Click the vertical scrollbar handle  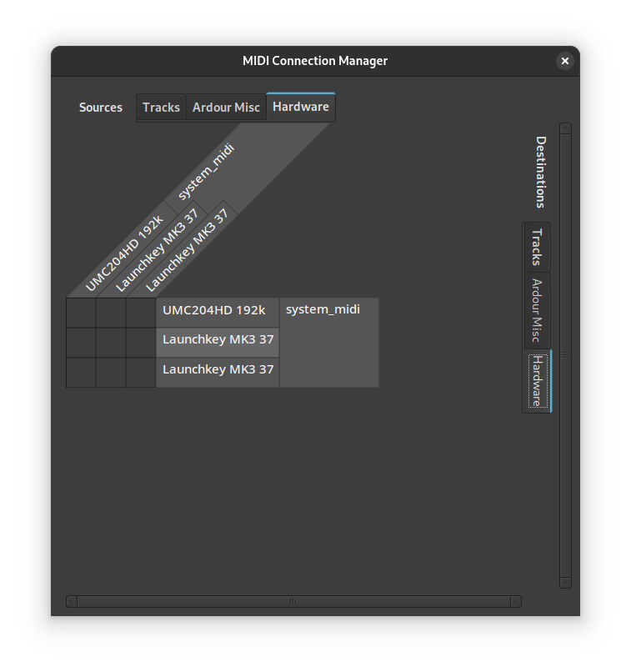pos(566,355)
